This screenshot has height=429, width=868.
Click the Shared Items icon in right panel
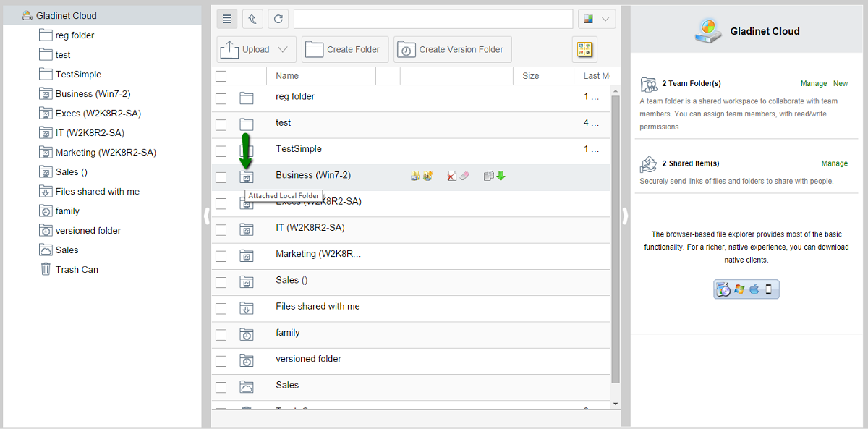coord(648,164)
